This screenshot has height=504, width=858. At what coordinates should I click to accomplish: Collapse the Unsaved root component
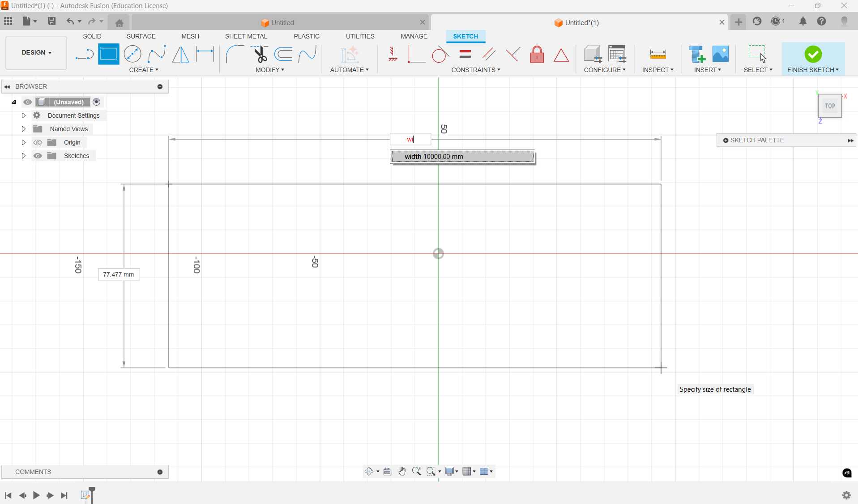(14, 102)
